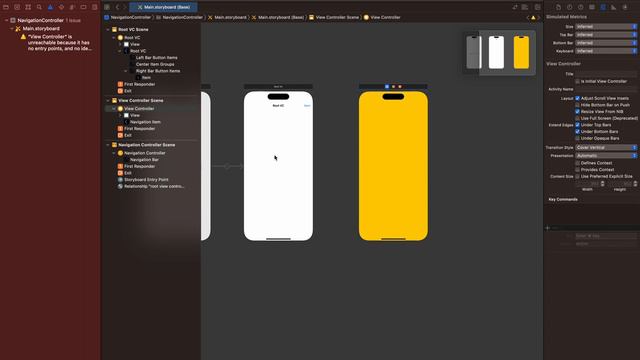Open Adjust Editor Options
640x360 pixels.
[525, 7]
